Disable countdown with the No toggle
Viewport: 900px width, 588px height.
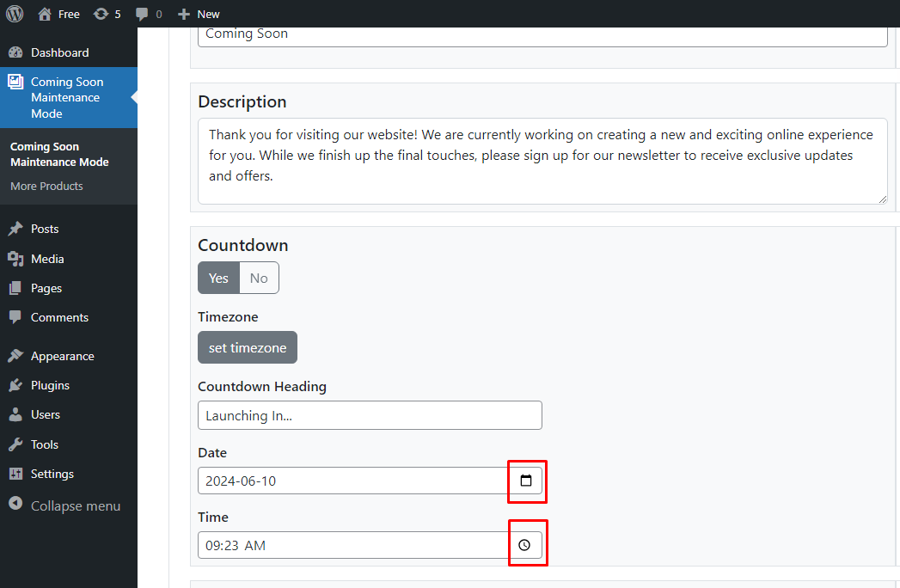[x=259, y=278]
